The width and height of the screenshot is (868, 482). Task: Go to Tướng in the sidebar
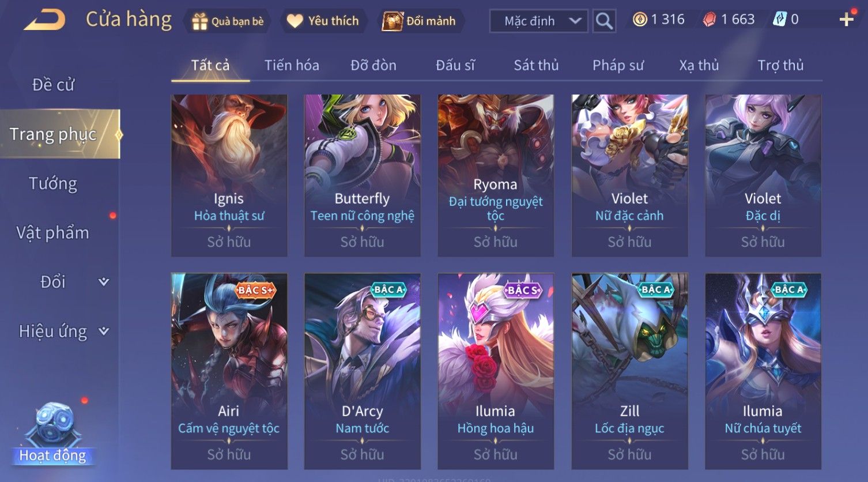pyautogui.click(x=53, y=183)
